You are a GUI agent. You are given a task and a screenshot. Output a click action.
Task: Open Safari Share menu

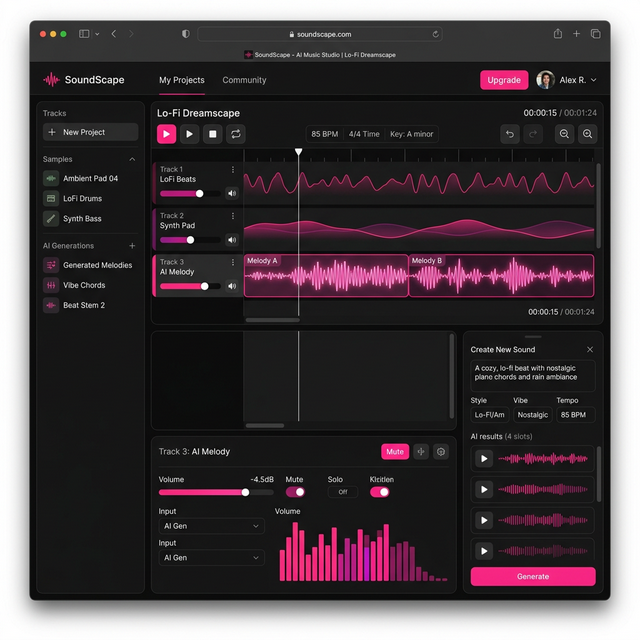click(558, 34)
